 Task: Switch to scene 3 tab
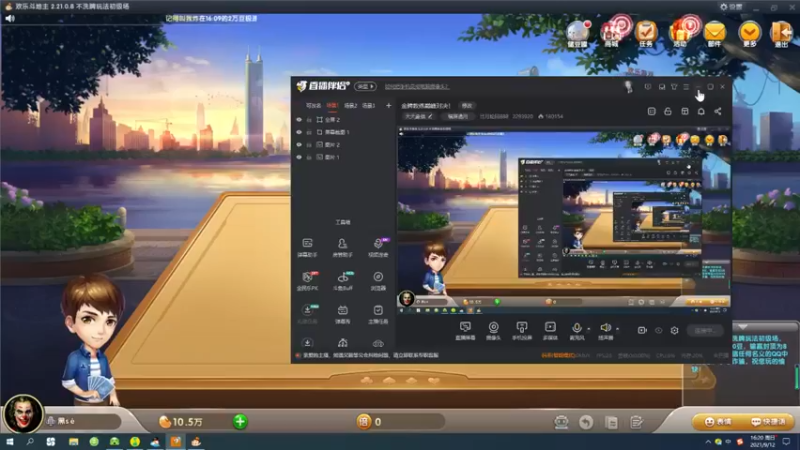pos(368,106)
